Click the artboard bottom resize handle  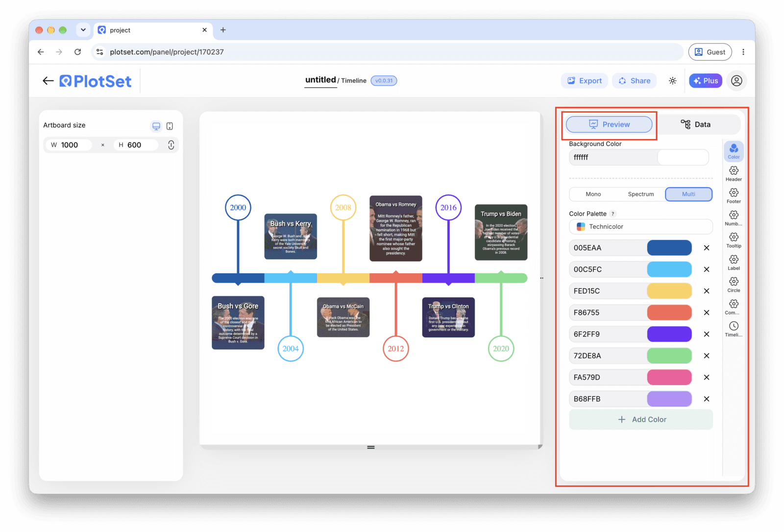point(371,447)
